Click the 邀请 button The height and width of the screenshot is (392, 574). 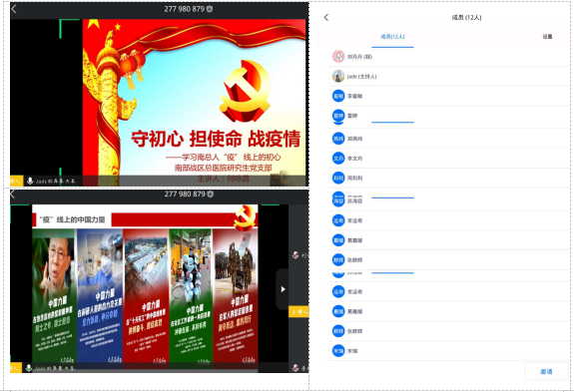click(546, 371)
